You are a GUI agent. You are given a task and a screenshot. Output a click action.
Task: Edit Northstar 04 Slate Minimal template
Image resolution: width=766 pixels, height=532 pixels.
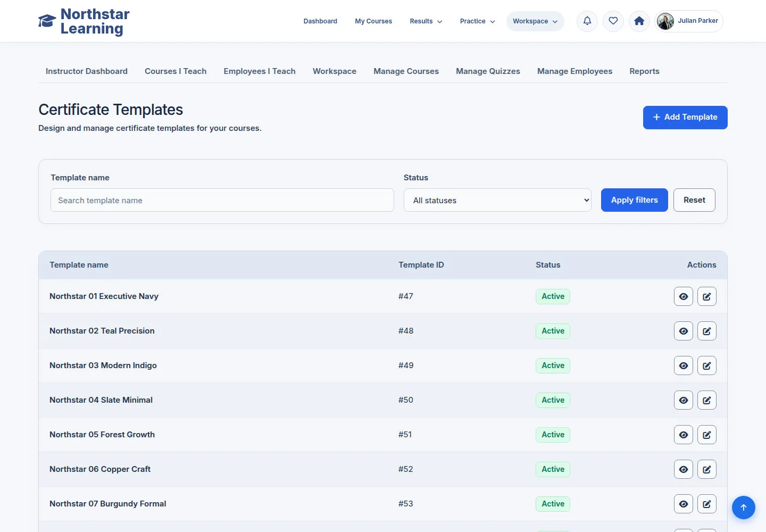(x=707, y=400)
